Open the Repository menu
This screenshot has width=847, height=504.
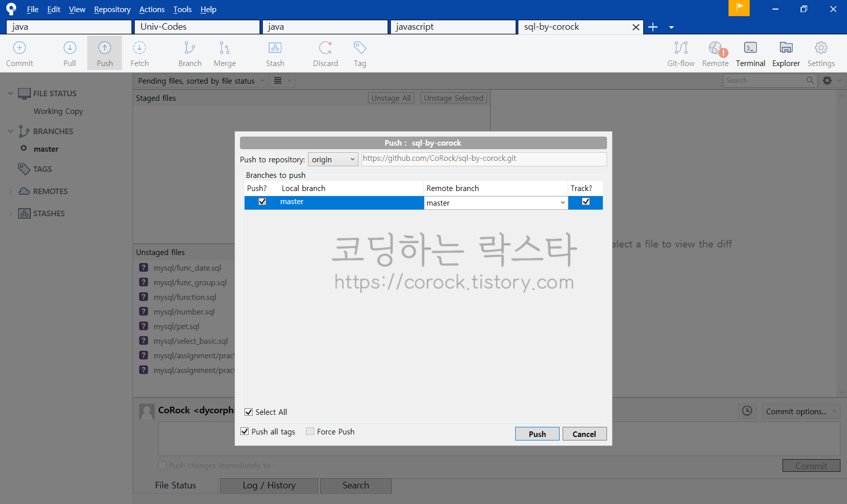tap(112, 9)
